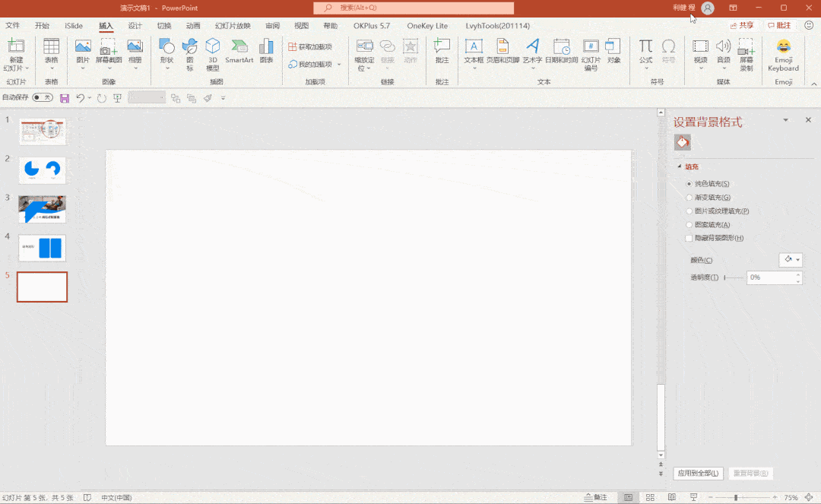821x504 pixels.
Task: Collapse the 填充 section
Action: pos(680,166)
